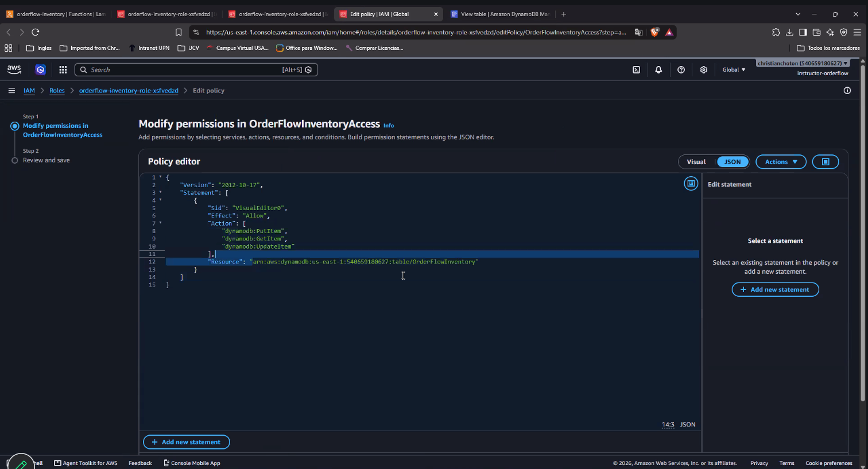The image size is (868, 469).
Task: Expand the christianchoton account menu
Action: (x=803, y=63)
